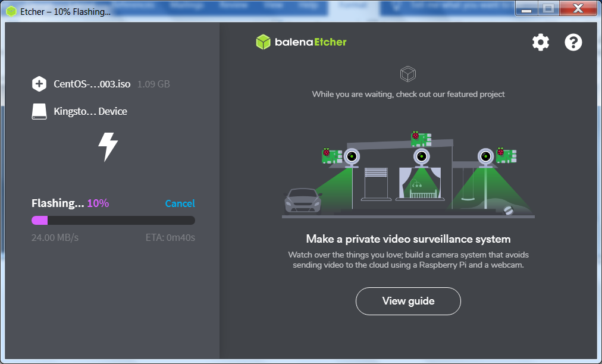Click the balenaEtcher logo
This screenshot has width=602, height=364.
click(301, 42)
